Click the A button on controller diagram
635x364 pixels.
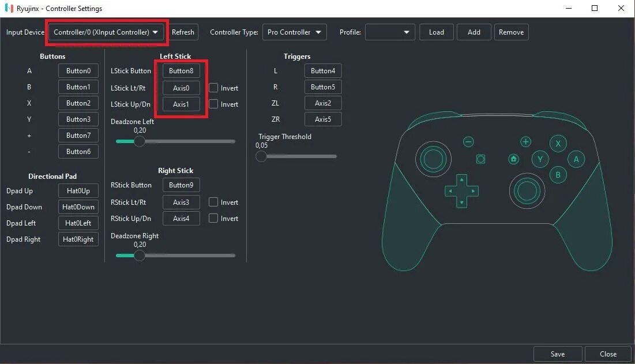click(x=576, y=159)
